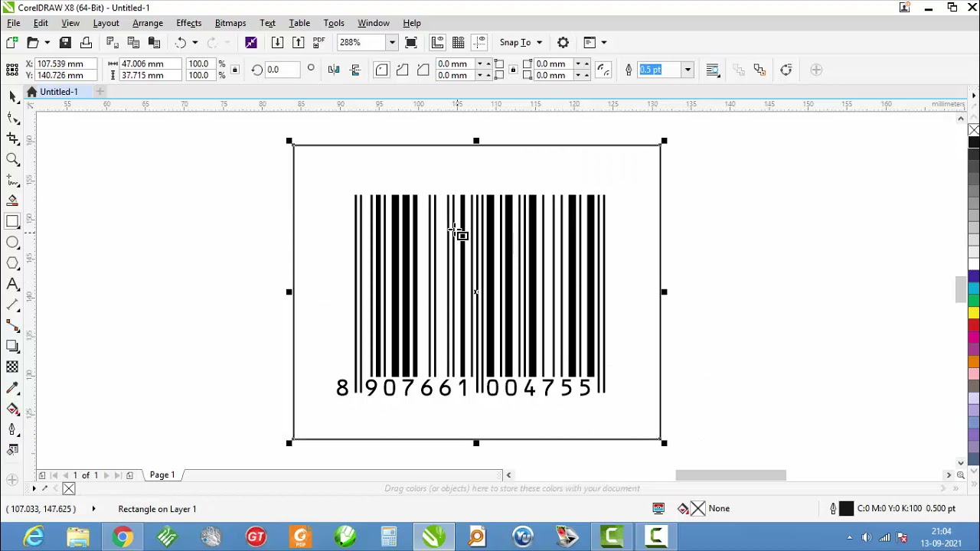Expand the Open file dropdown arrow
The height and width of the screenshot is (551, 980).
pos(47,42)
